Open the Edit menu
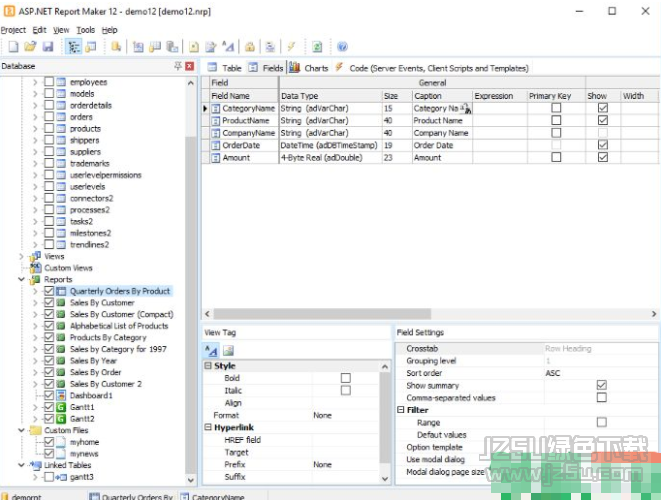Image resolution: width=661 pixels, height=500 pixels. 40,30
